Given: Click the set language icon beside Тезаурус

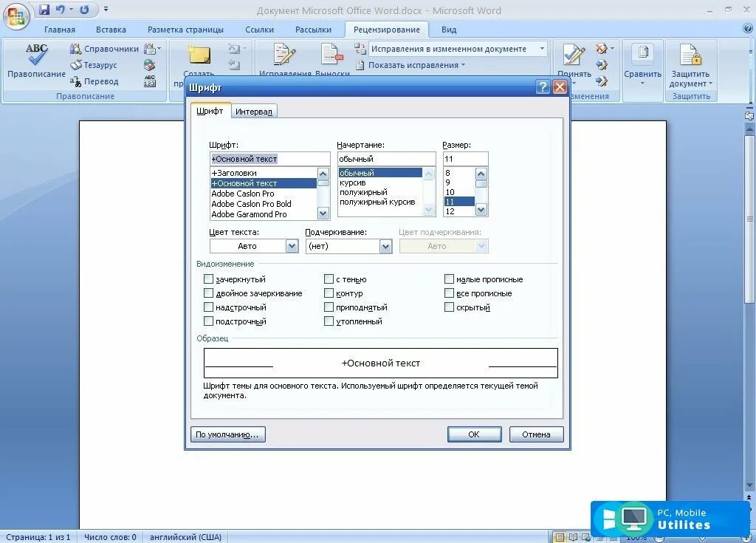Looking at the screenshot, I should click(150, 65).
